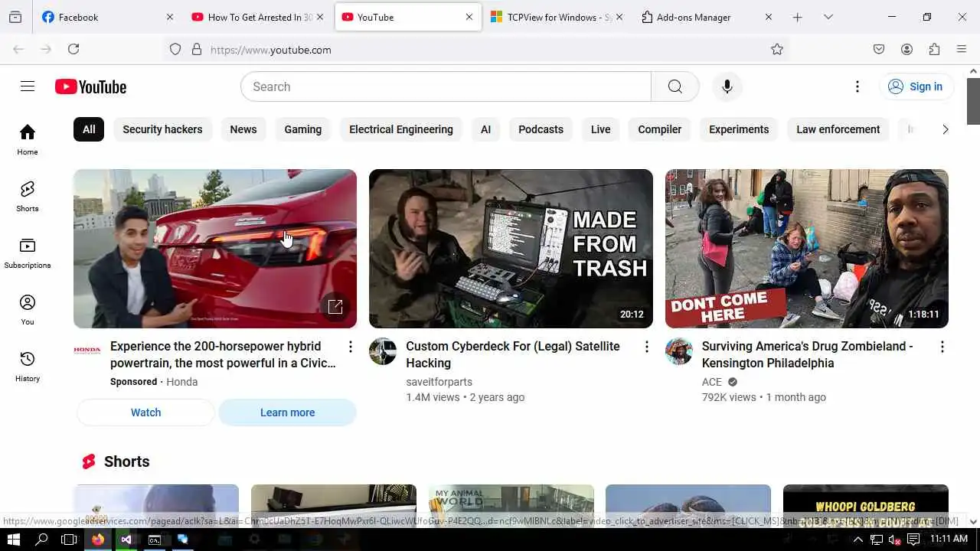Screen dimensions: 980x551
Task: Select the Electrical Engineering chip
Action: click(x=401, y=129)
